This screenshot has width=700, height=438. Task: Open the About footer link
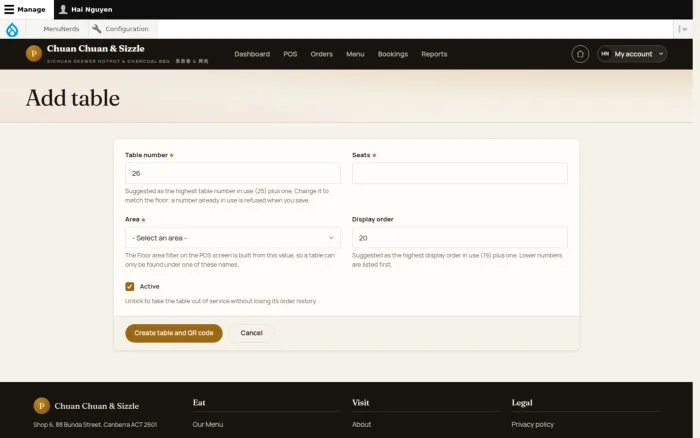361,425
